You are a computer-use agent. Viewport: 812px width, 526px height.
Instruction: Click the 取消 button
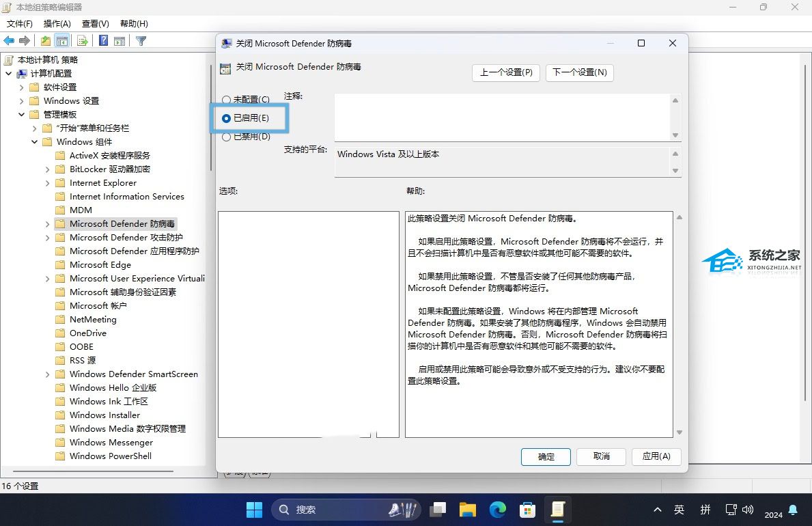pyautogui.click(x=601, y=456)
